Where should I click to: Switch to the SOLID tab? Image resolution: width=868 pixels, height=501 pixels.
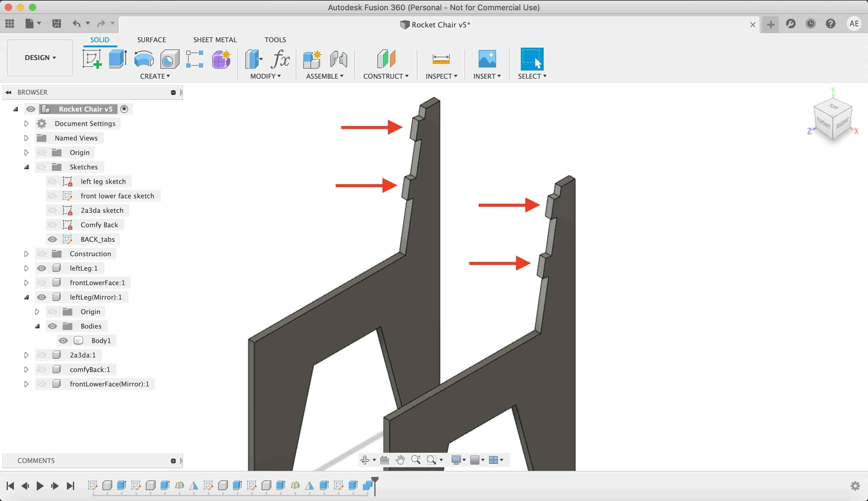[x=100, y=39]
